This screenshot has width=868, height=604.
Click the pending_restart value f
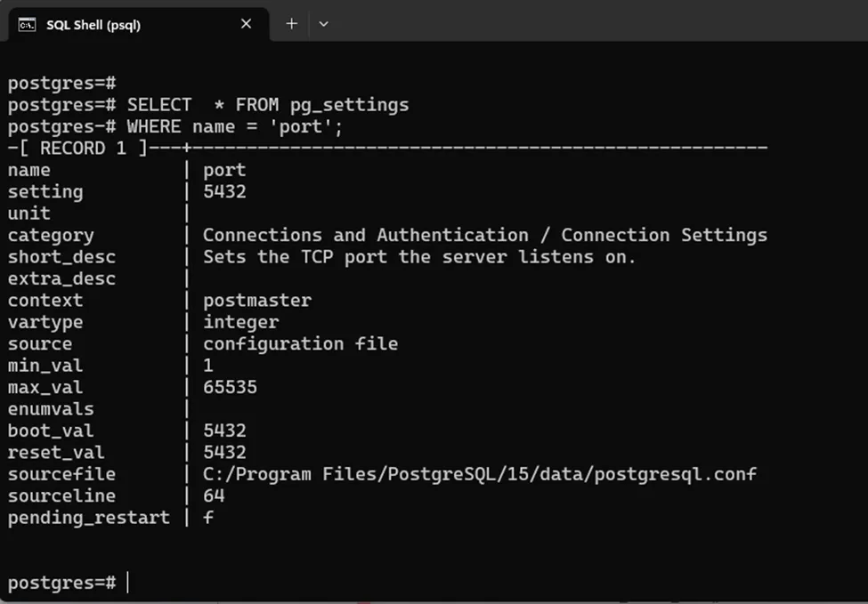pos(208,517)
